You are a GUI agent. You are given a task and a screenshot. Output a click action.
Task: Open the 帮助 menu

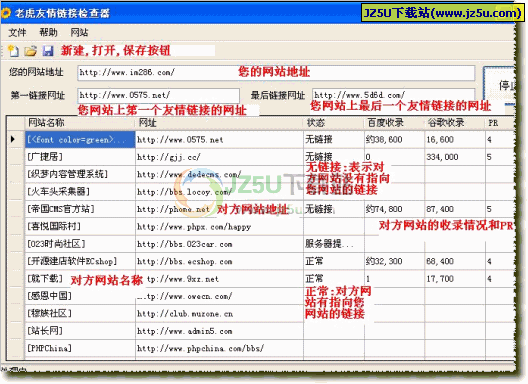[x=48, y=32]
